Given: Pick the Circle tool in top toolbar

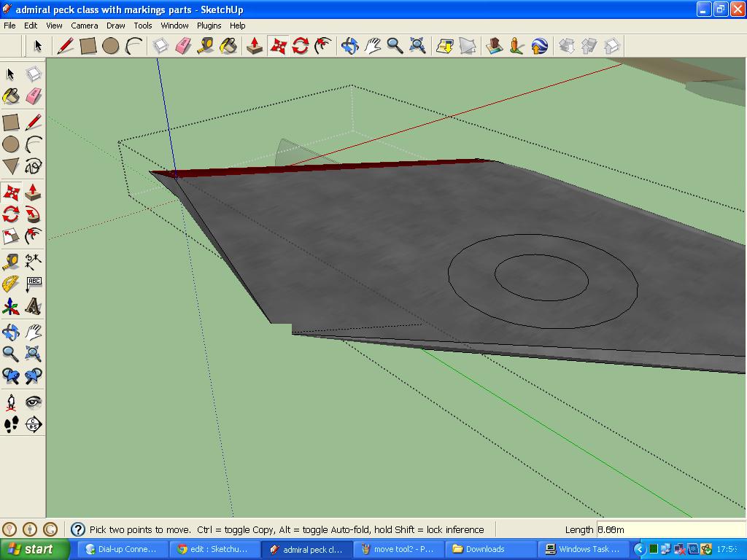Looking at the screenshot, I should tap(111, 46).
